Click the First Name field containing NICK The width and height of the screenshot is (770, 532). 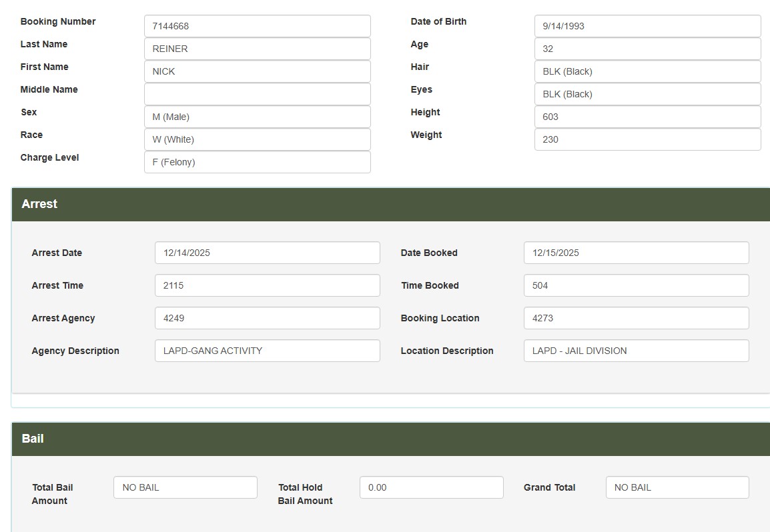click(258, 71)
